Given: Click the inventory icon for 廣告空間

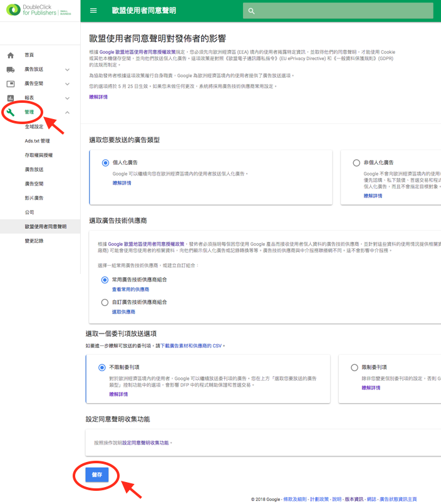Looking at the screenshot, I should click(x=11, y=84).
